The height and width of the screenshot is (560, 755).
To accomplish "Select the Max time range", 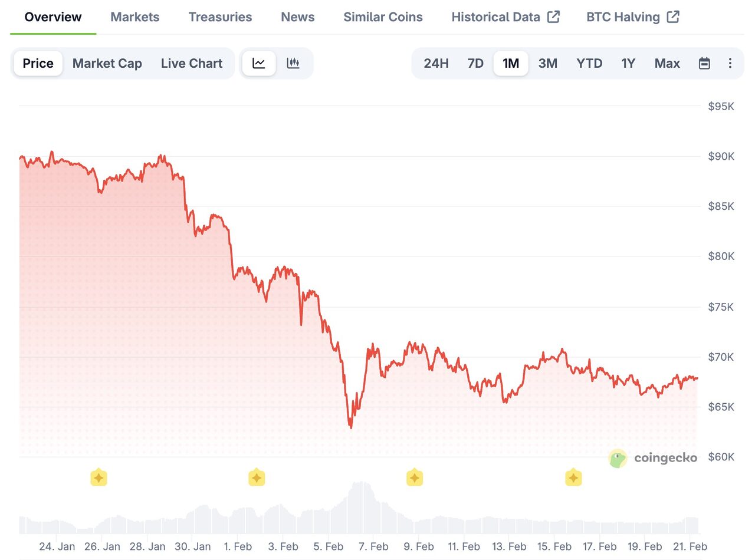I will (x=667, y=63).
